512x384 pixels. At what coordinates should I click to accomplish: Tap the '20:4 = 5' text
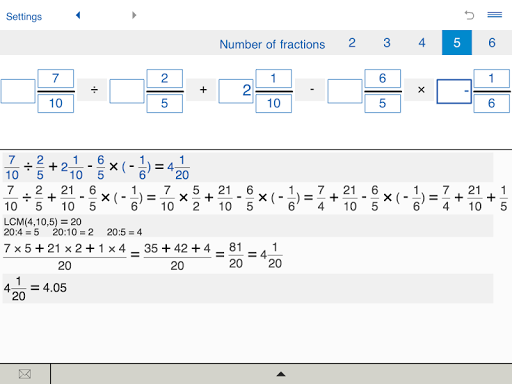point(21,232)
